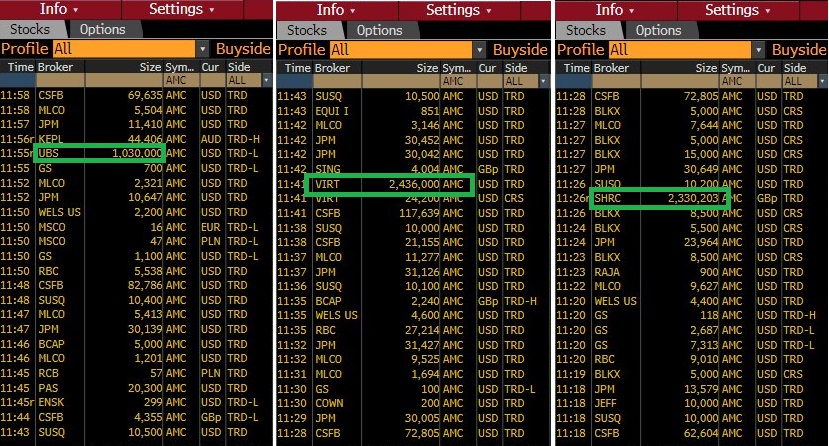
Task: Select the ENSK 299 row
Action: (136, 402)
